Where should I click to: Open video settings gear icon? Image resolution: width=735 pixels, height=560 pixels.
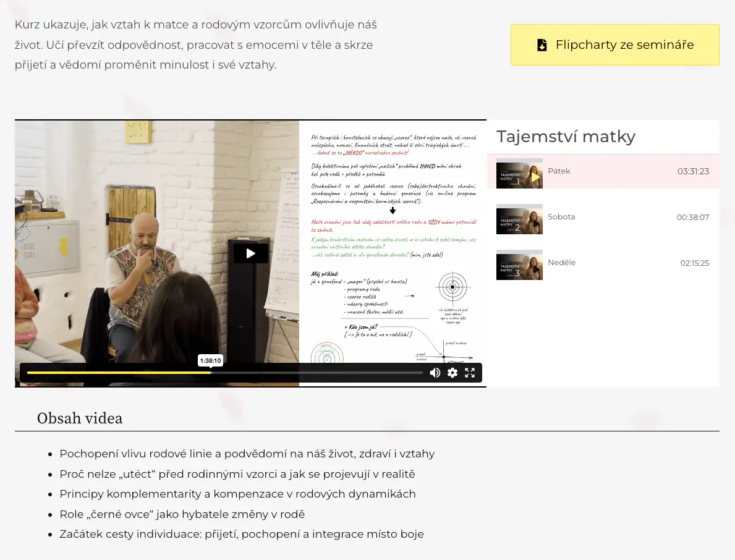click(452, 373)
